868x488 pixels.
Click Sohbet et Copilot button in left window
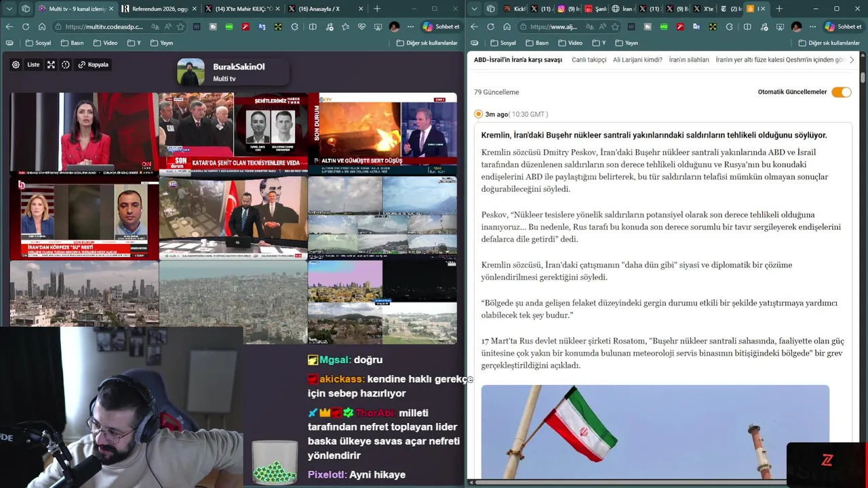coord(441,26)
